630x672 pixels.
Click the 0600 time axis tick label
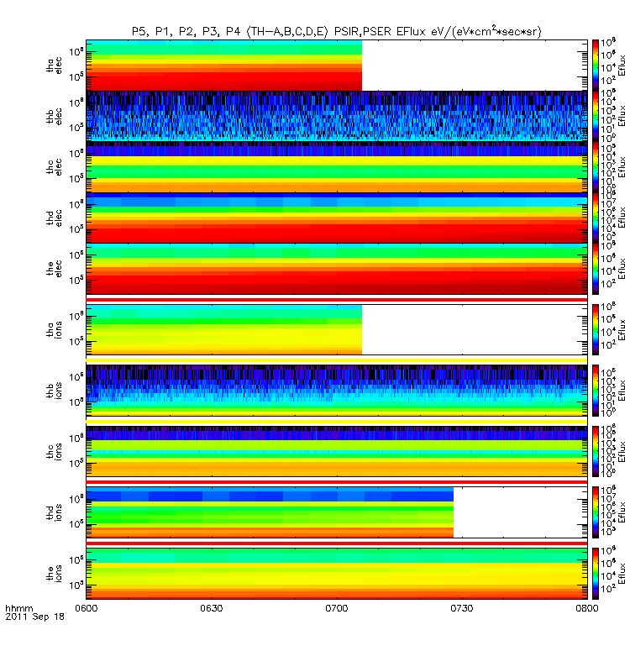(87, 608)
